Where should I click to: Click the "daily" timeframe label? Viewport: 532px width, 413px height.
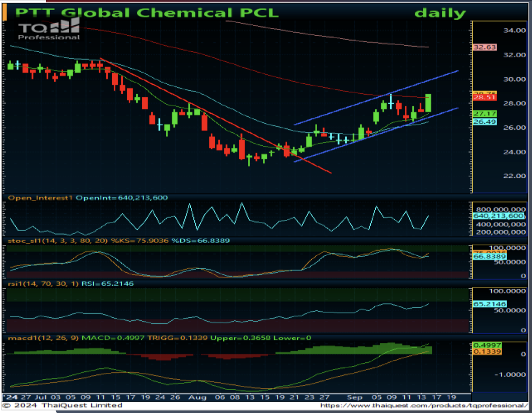click(440, 13)
